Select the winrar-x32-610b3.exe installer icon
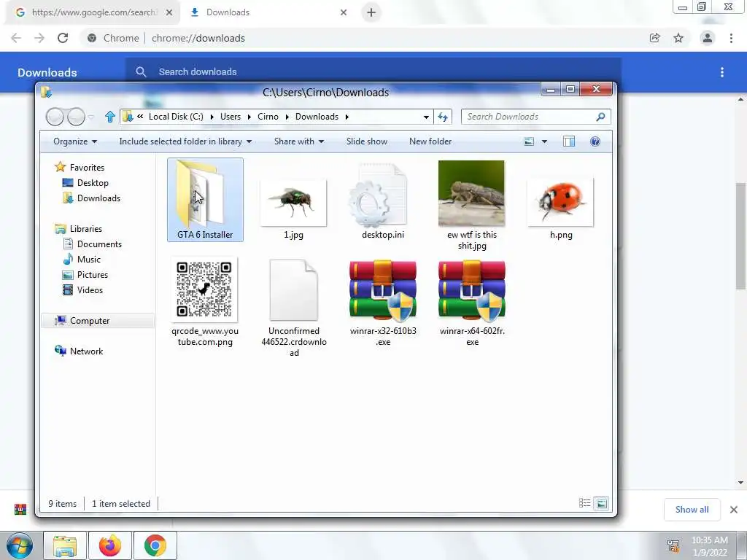 pyautogui.click(x=382, y=290)
